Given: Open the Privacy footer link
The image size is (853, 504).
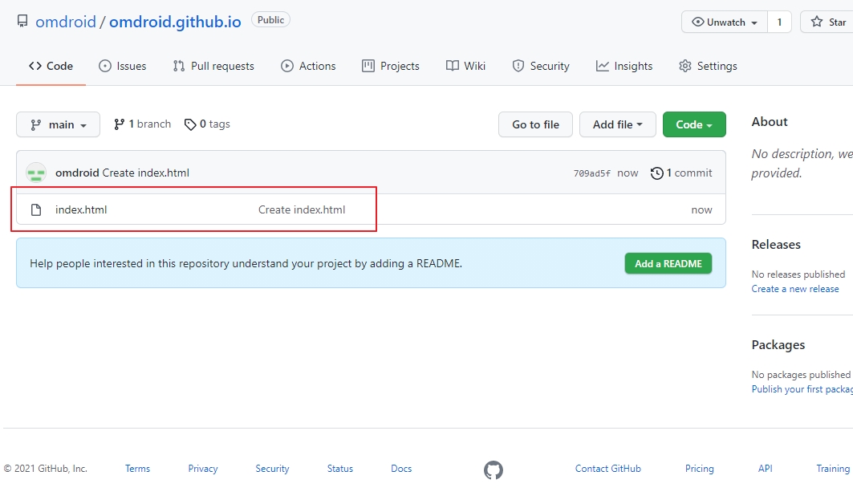Looking at the screenshot, I should (203, 469).
